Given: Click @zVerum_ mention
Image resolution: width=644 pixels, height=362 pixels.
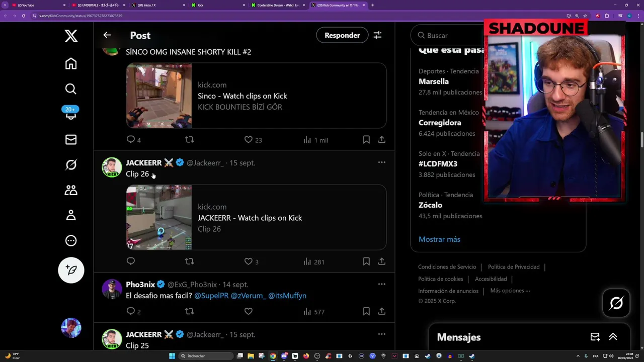Looking at the screenshot, I should pos(248,296).
